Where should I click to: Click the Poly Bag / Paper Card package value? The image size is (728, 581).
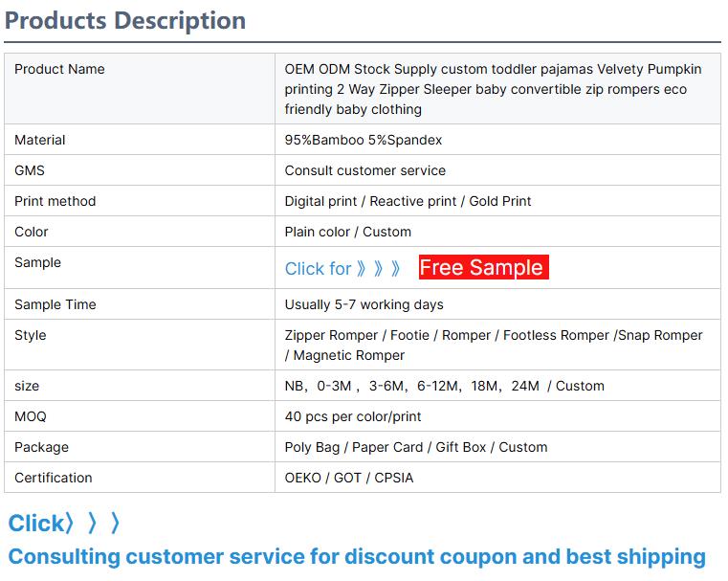coord(415,447)
